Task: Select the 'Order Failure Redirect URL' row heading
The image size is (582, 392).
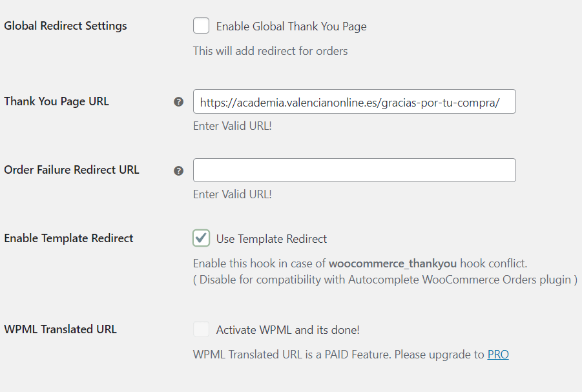Action: tap(72, 170)
